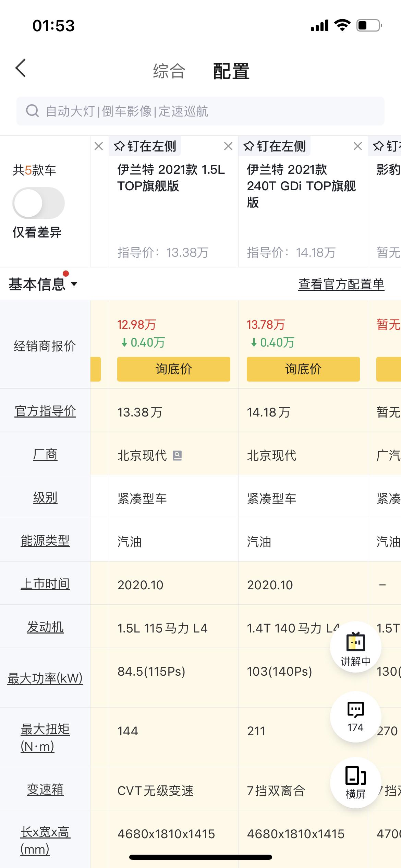Image resolution: width=401 pixels, height=868 pixels.
Task: Tap the 211 torque value
Action: pos(256,731)
